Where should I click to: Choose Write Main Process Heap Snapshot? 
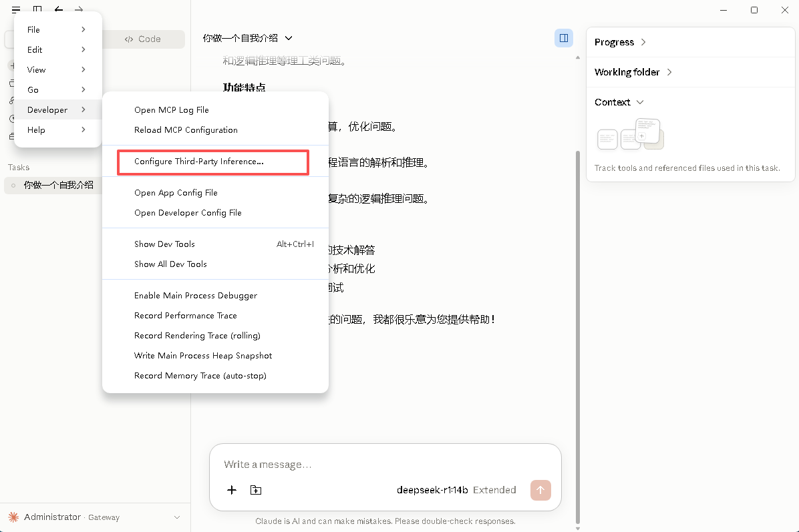(x=215, y=355)
